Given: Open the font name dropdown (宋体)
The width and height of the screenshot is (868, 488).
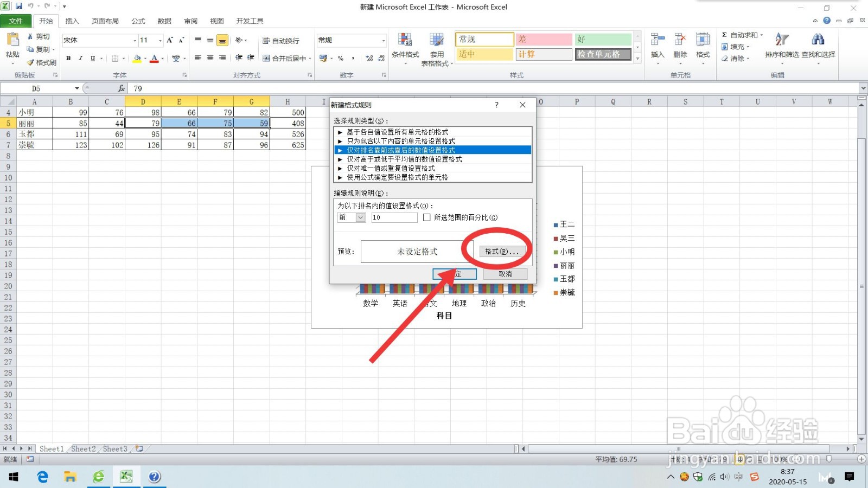Looking at the screenshot, I should (135, 40).
